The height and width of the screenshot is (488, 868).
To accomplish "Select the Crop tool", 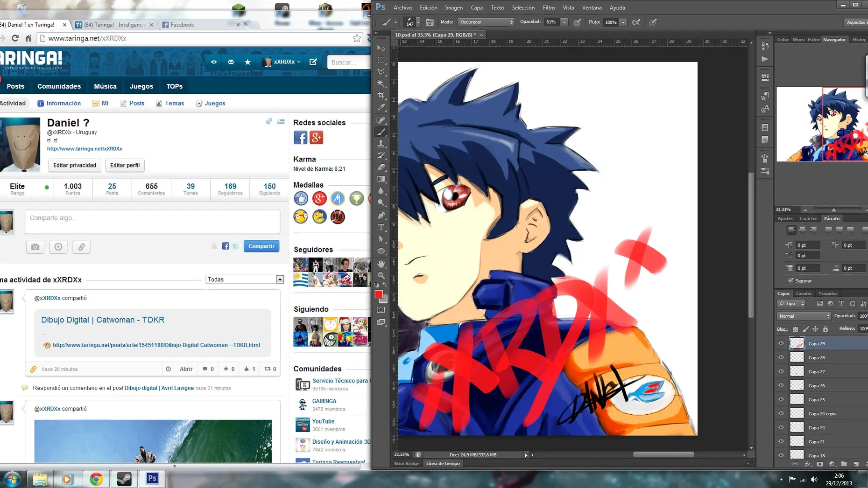I will coord(381,96).
